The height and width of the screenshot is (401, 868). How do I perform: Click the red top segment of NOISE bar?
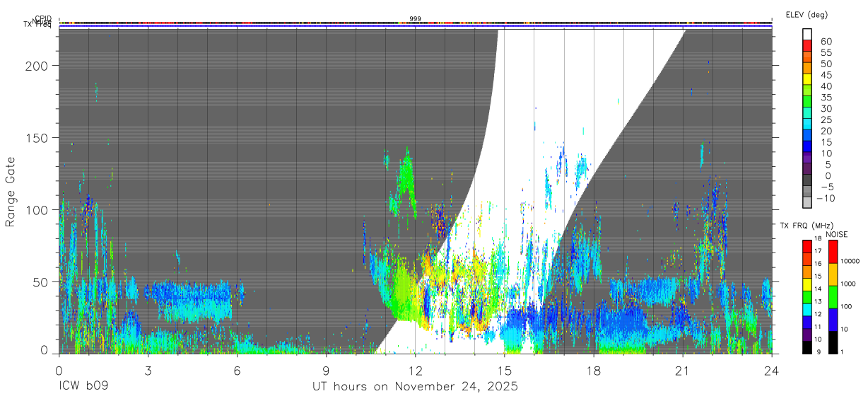tap(833, 252)
